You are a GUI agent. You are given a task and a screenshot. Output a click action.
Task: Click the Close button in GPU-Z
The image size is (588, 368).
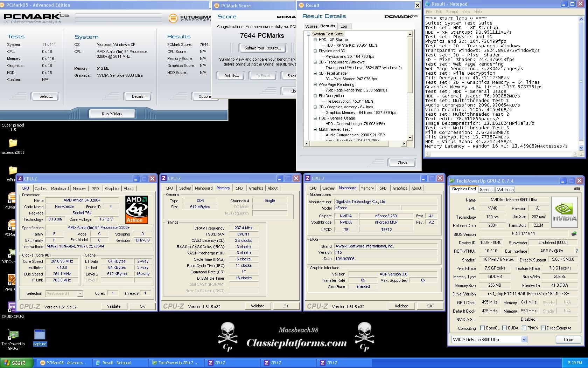point(568,340)
